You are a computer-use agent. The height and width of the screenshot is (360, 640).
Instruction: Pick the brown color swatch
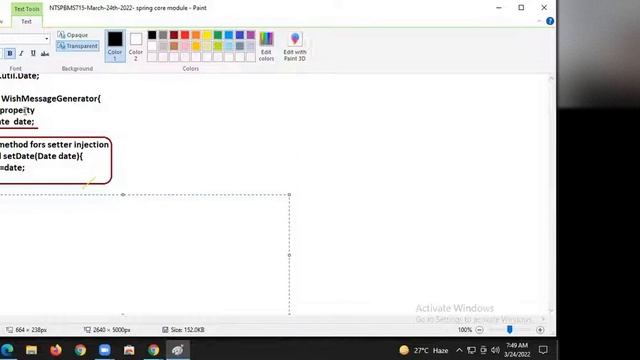pyautogui.click(x=174, y=46)
